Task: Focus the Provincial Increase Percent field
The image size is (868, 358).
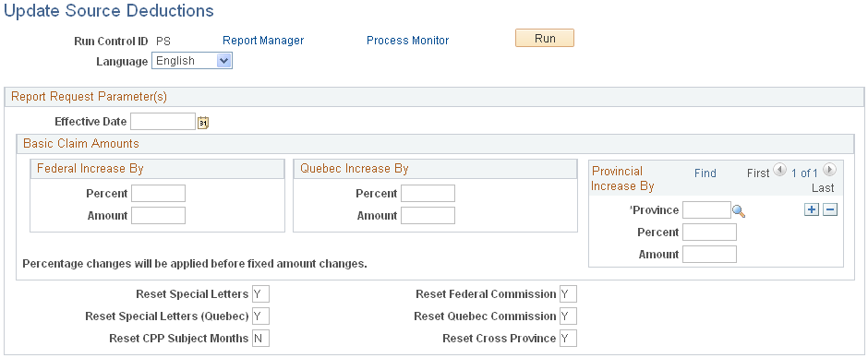Action: point(710,233)
